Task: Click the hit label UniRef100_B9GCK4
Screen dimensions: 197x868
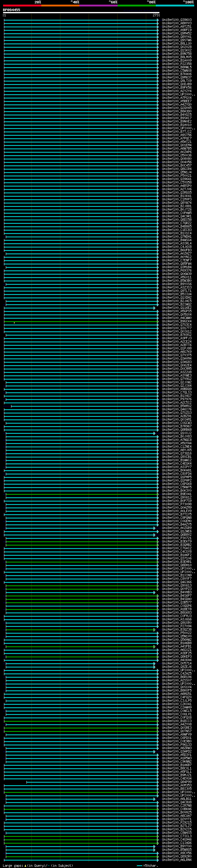Action: pos(177,321)
